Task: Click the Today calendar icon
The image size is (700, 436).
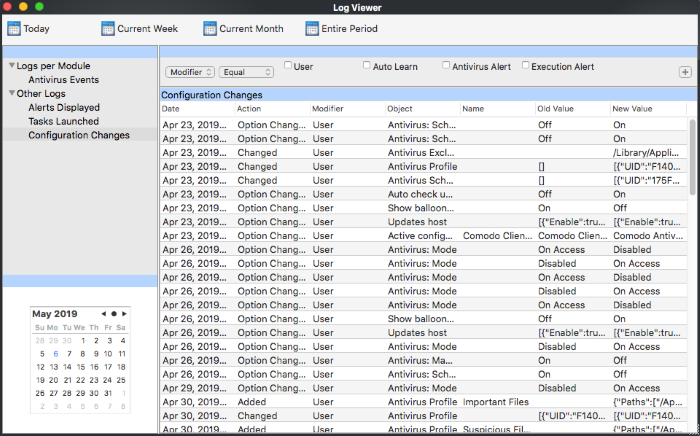Action: click(14, 29)
